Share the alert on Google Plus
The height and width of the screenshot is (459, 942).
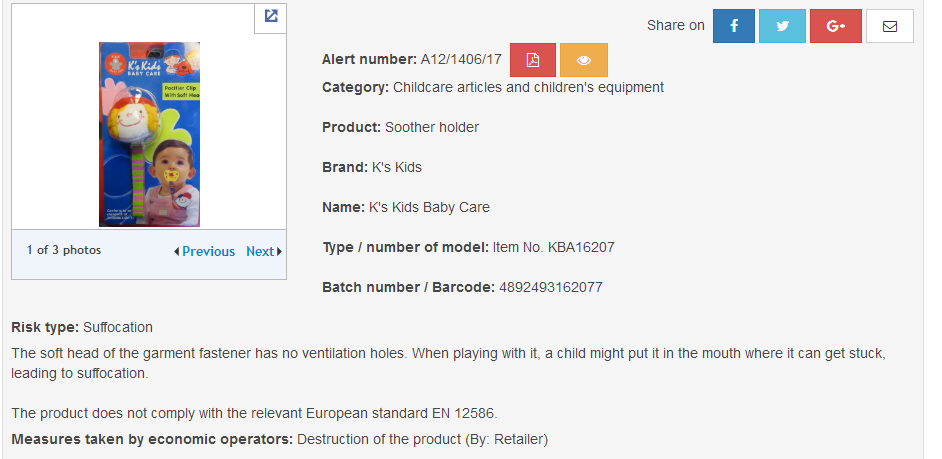[x=836, y=26]
